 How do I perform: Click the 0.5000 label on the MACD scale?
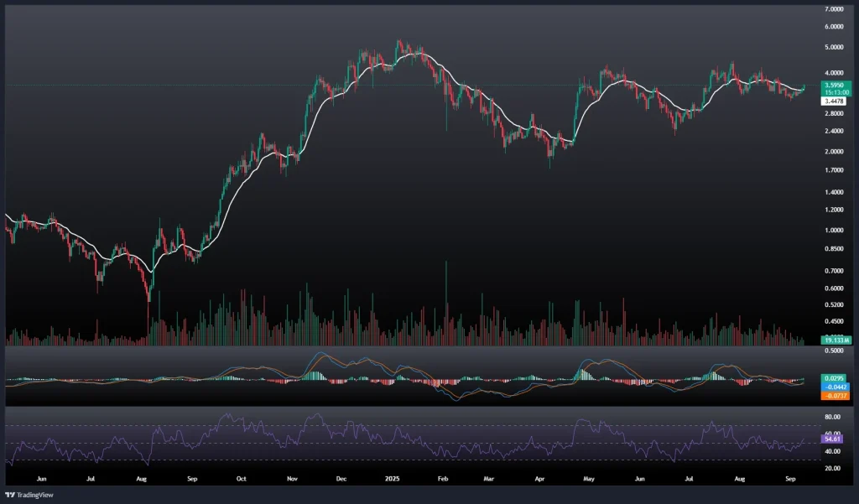click(835, 351)
